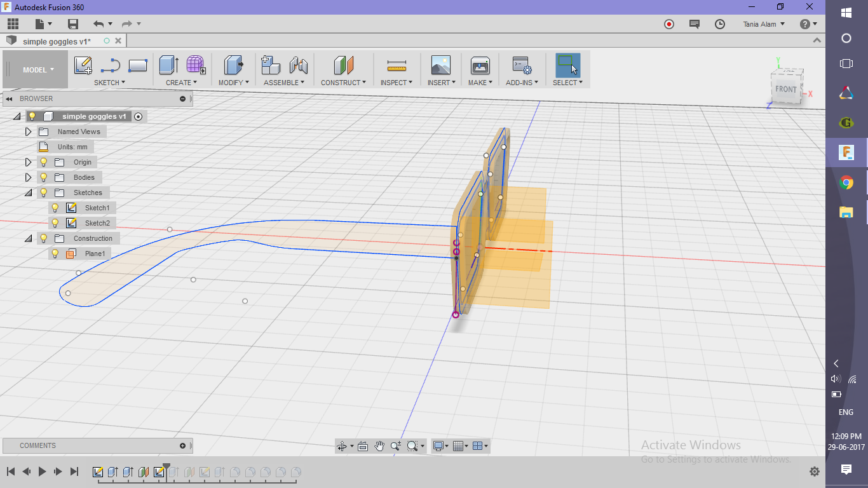Open the comments notification icon
This screenshot has height=488, width=868.
[x=695, y=24]
